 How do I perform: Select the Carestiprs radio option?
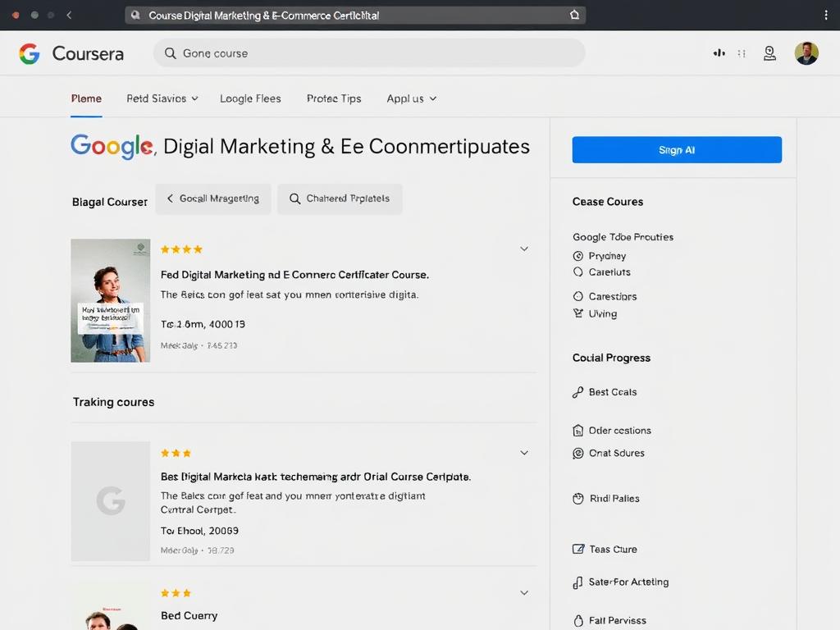[x=577, y=296]
